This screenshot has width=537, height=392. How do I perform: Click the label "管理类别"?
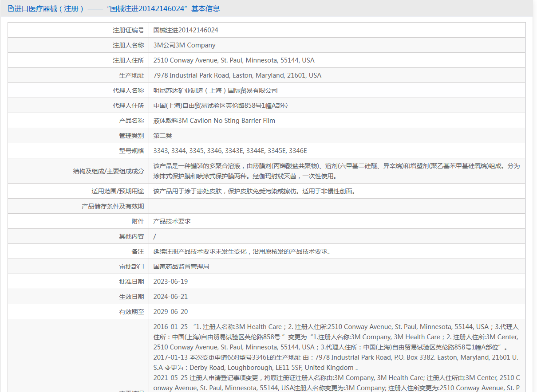[131, 136]
